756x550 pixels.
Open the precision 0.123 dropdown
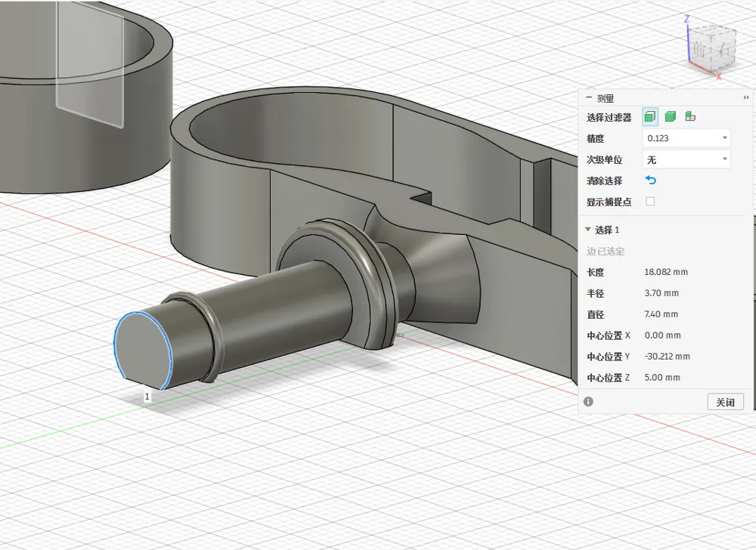click(x=686, y=138)
